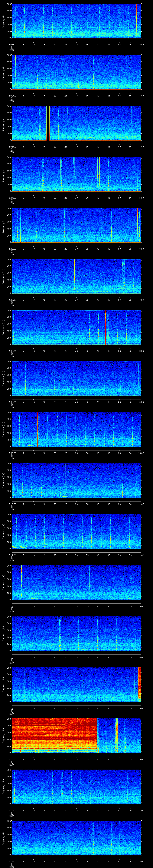Image resolution: width=153 pixels, height=868 pixels.
Task: Click the '2:00' end time label
Action: 141,44
